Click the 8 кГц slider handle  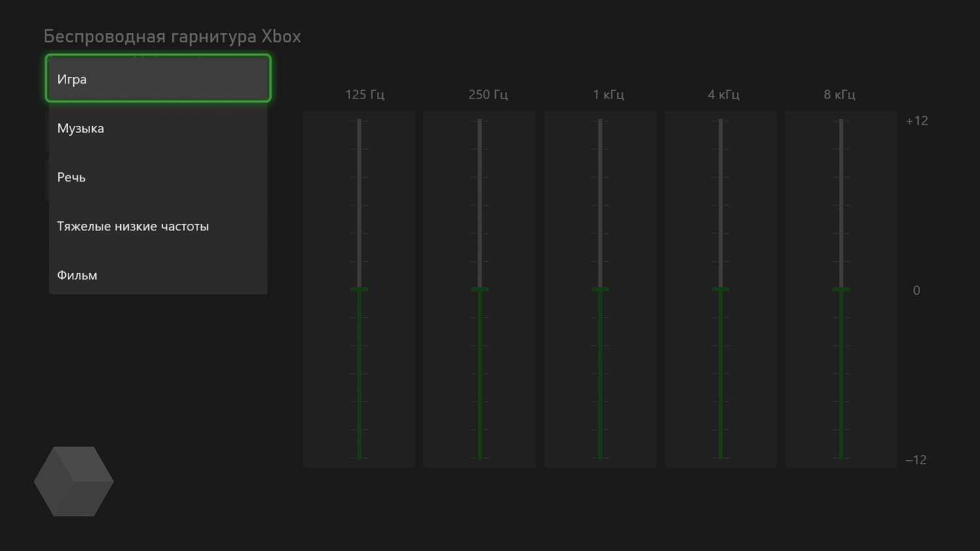click(x=841, y=289)
